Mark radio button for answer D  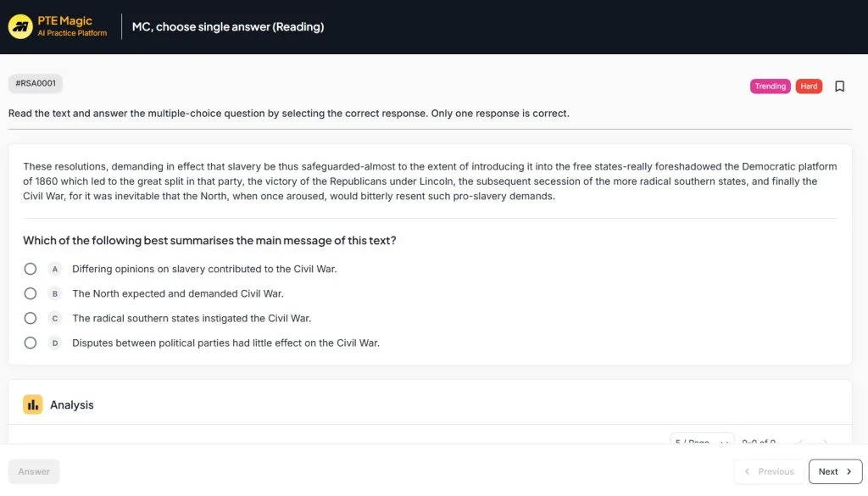pyautogui.click(x=31, y=343)
